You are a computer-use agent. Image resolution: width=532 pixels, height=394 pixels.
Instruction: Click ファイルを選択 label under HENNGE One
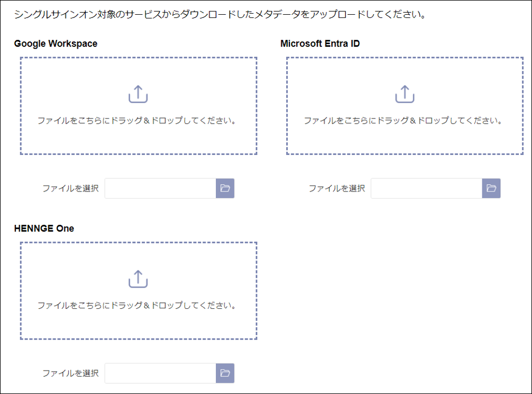coord(70,373)
